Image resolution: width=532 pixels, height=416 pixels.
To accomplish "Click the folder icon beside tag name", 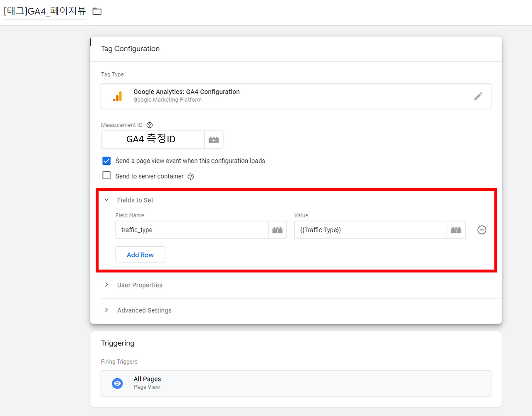I will click(x=97, y=11).
